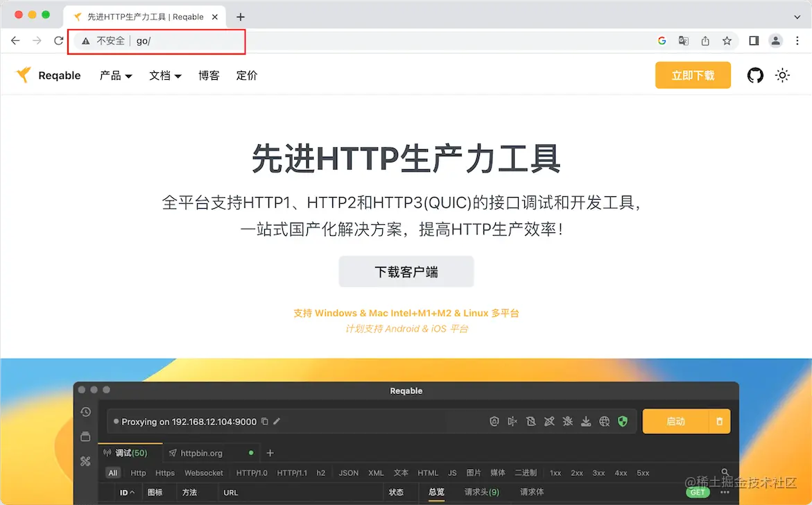Toggle the 2xx status filter chip
Image resolution: width=812 pixels, height=505 pixels.
click(x=577, y=473)
